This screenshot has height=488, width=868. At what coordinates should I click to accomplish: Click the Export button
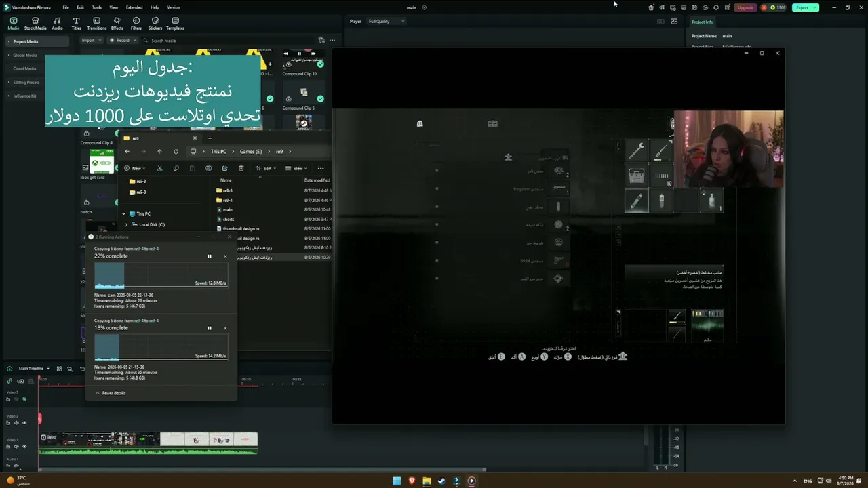click(805, 7)
